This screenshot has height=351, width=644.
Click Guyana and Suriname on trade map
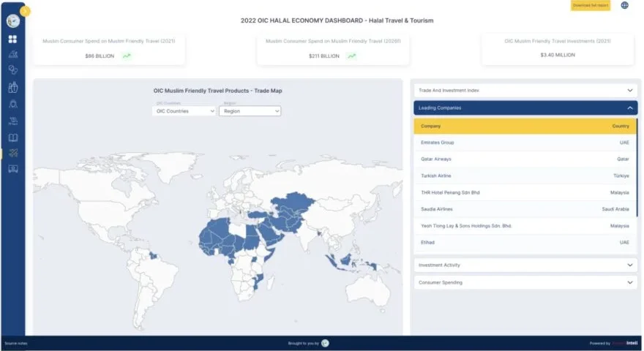153,256
